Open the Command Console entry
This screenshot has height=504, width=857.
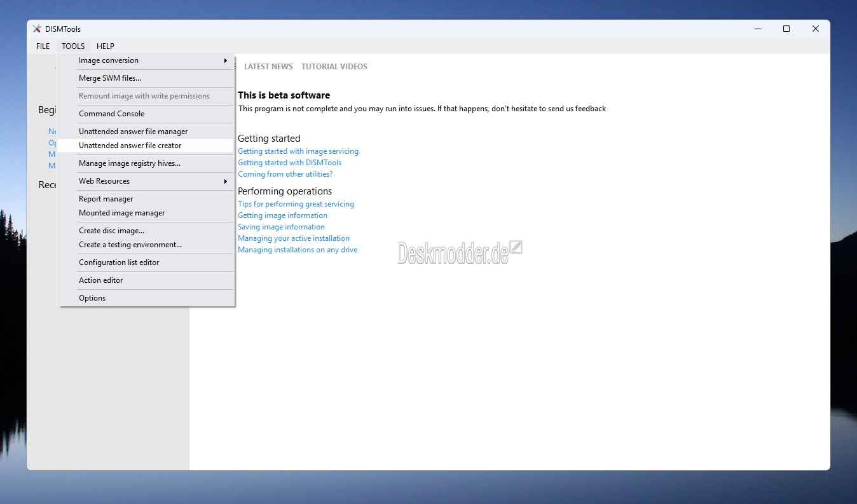[x=146, y=114]
